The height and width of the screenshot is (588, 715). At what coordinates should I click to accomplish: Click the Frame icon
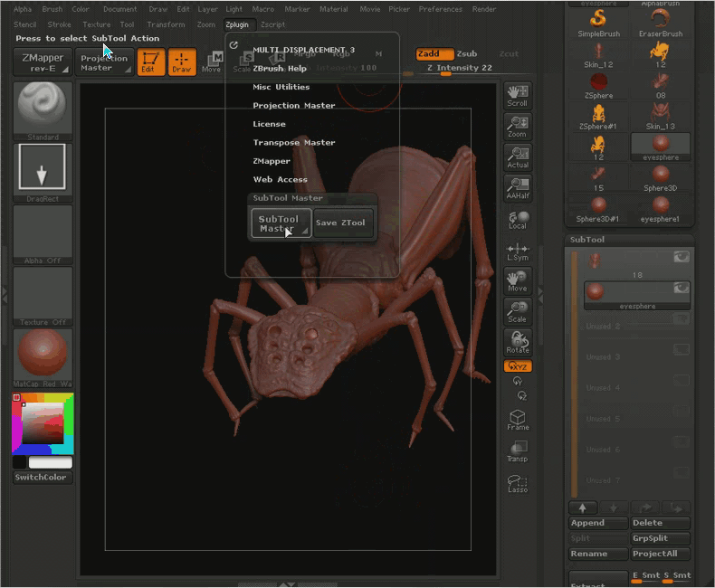point(518,420)
